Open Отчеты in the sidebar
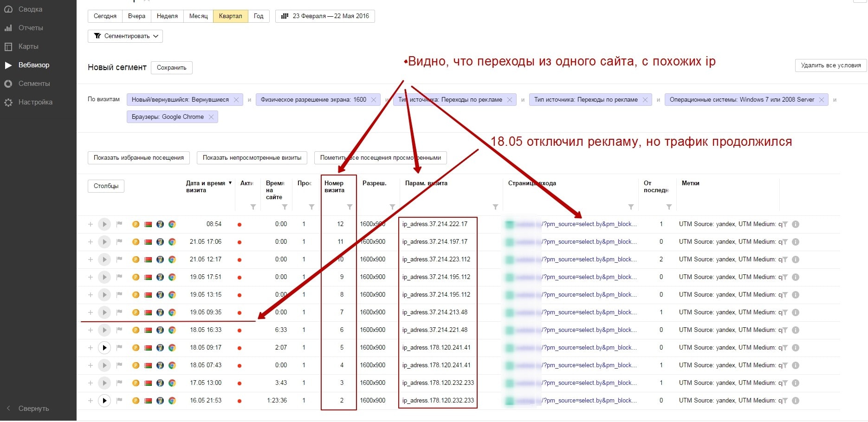Image resolution: width=868 pixels, height=422 pixels. 31,28
